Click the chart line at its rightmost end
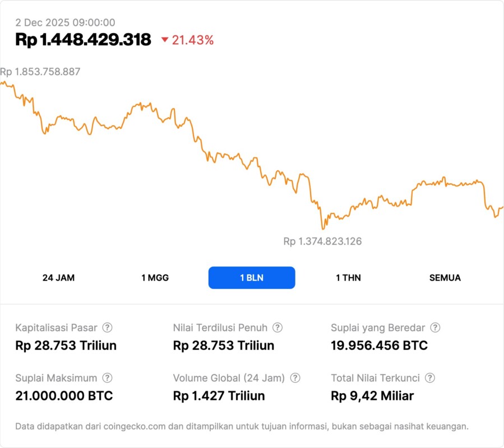The image size is (504, 448). point(502,207)
